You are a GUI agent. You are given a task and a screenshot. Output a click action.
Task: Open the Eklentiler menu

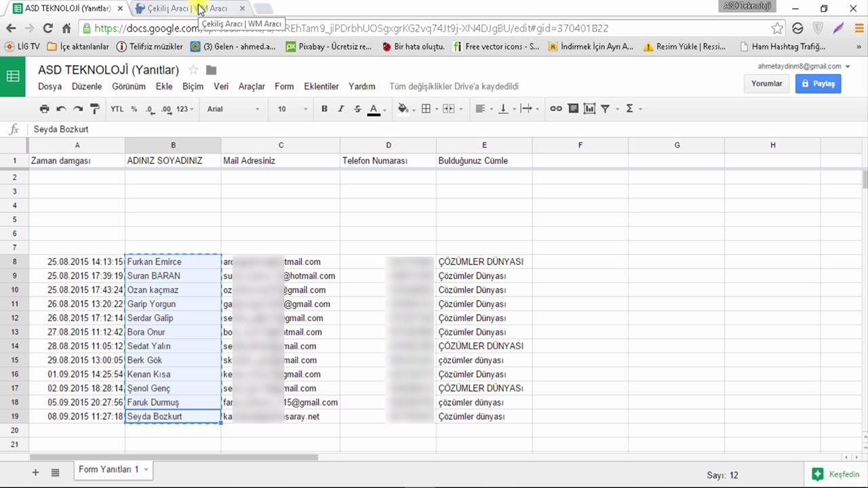[x=321, y=87]
